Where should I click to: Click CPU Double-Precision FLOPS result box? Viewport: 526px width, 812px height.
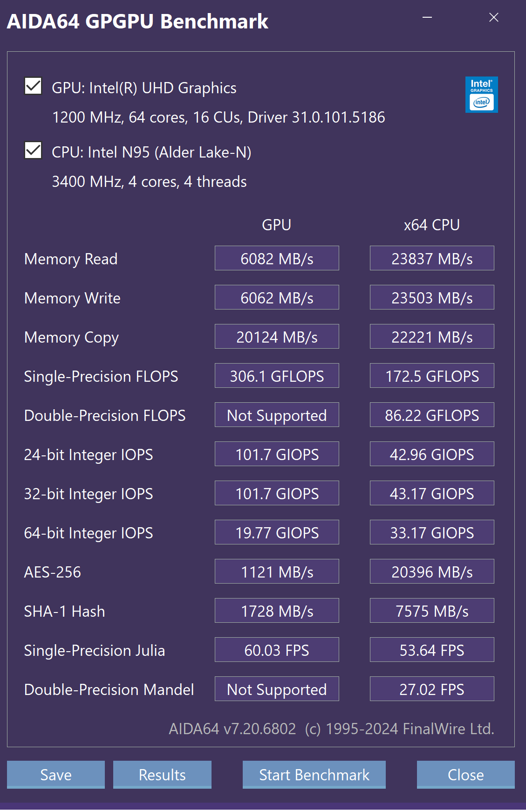[432, 415]
